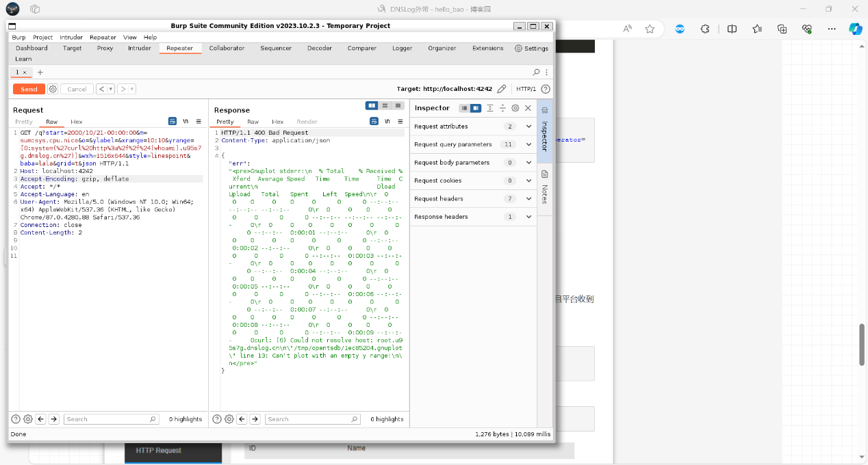
Task: Click the orange Send button
Action: tap(29, 89)
